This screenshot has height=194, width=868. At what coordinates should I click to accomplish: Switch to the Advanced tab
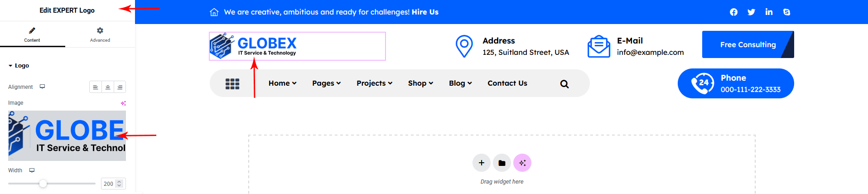tap(100, 34)
